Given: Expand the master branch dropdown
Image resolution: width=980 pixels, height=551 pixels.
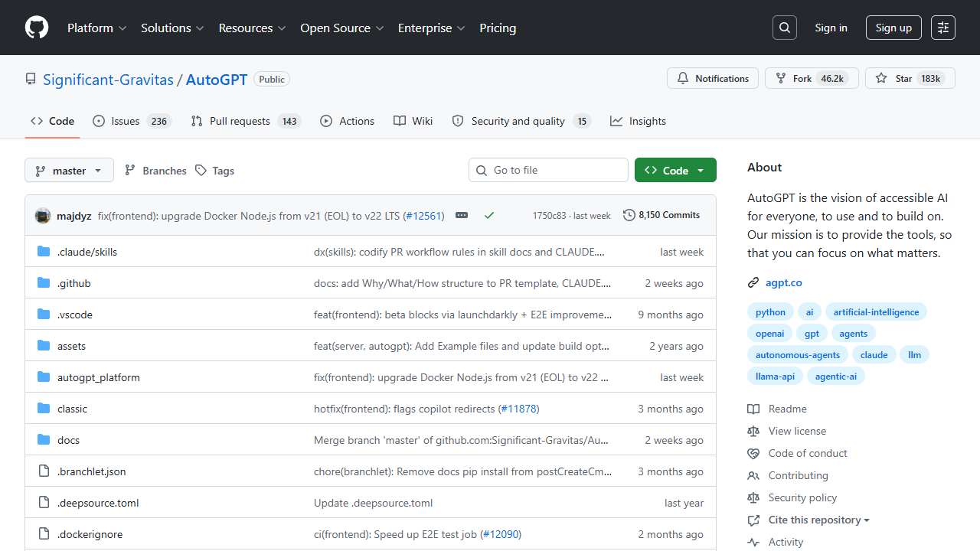Looking at the screenshot, I should pyautogui.click(x=69, y=171).
